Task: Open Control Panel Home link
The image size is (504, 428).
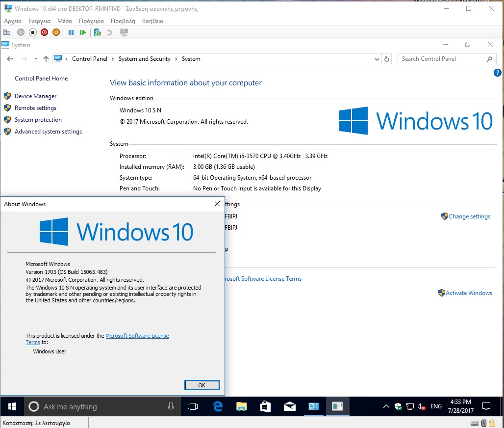Action: point(41,79)
